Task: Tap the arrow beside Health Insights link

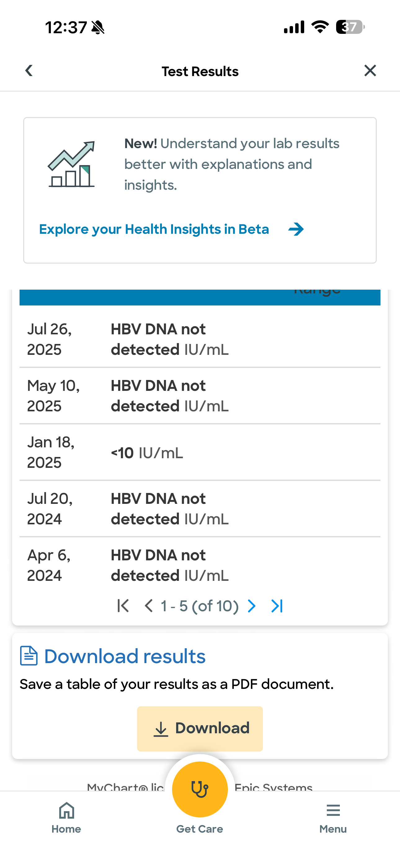Action: [296, 229]
